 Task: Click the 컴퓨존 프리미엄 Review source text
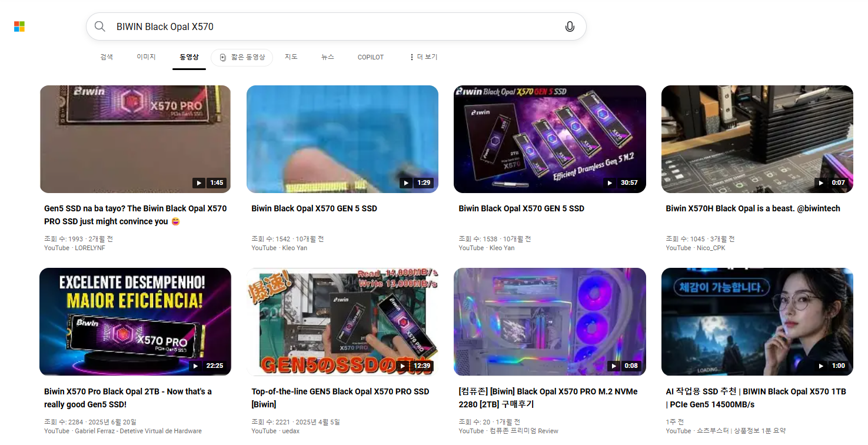508,431
